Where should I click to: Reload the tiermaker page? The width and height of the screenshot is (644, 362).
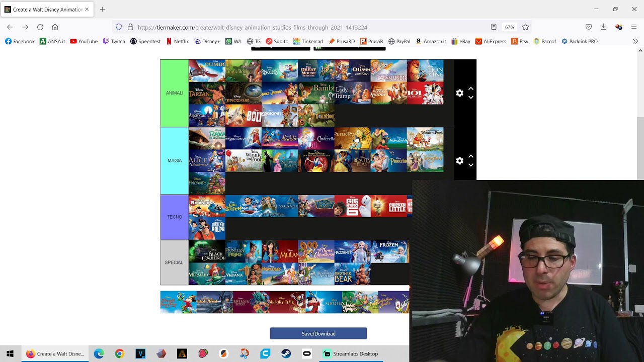[x=40, y=27]
